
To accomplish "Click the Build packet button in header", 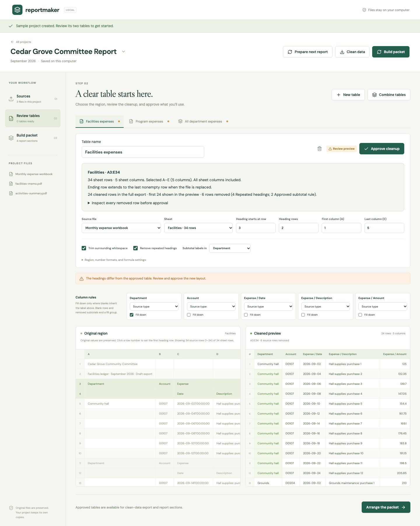I will pos(391,52).
